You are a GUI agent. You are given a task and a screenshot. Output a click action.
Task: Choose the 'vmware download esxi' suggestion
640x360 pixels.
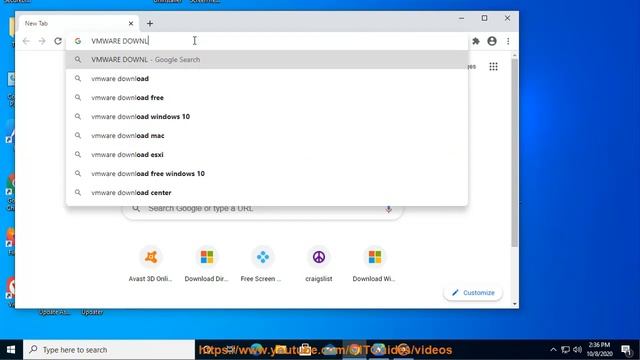[267, 154]
